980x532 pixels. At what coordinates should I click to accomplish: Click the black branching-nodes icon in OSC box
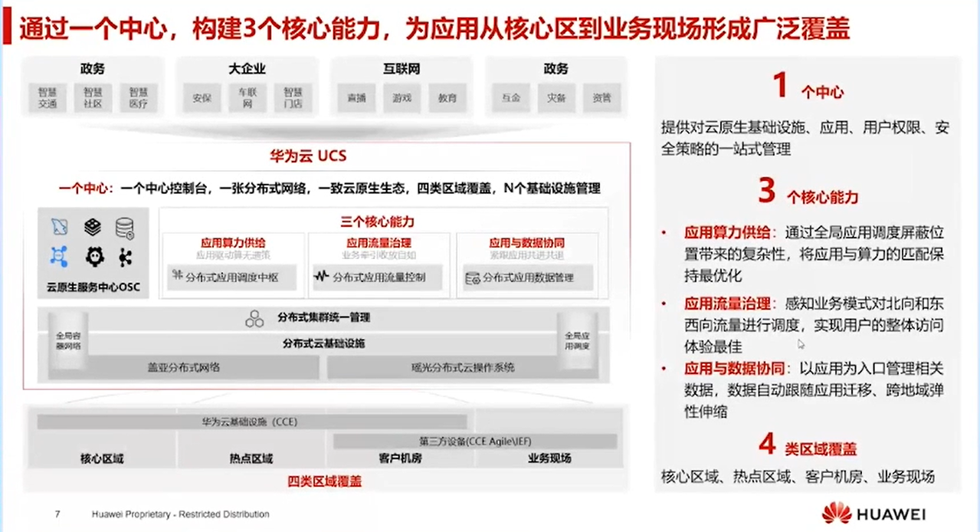click(x=126, y=256)
